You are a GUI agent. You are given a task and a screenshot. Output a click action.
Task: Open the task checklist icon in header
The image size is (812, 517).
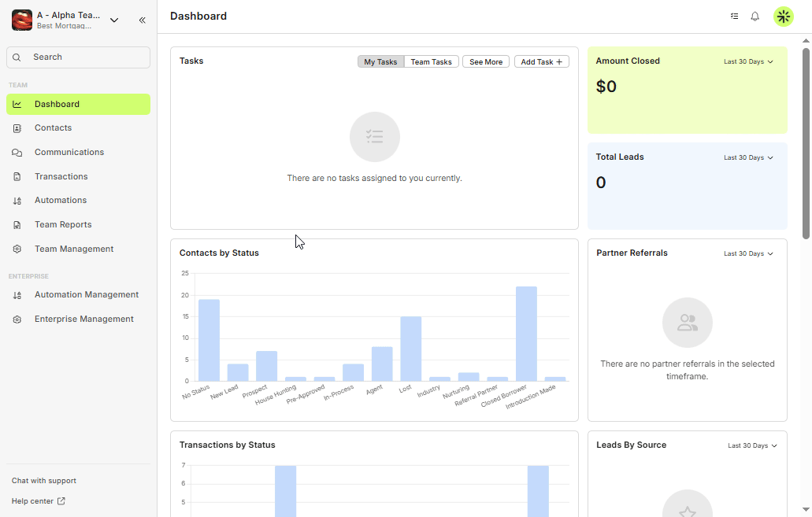(734, 17)
